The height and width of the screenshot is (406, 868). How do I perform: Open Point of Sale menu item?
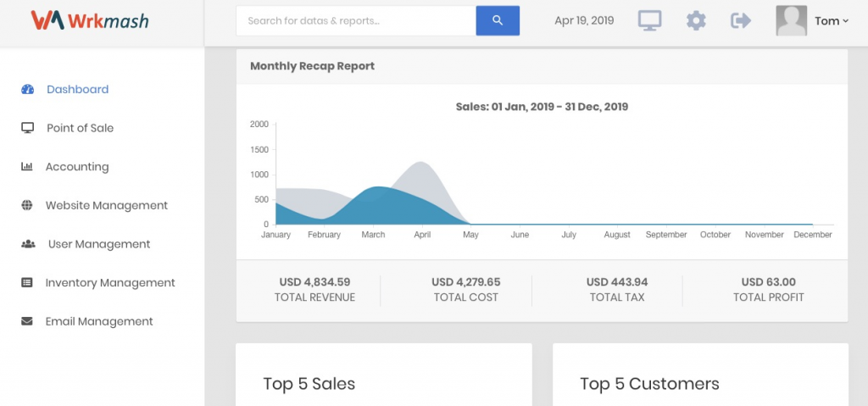pyautogui.click(x=81, y=128)
